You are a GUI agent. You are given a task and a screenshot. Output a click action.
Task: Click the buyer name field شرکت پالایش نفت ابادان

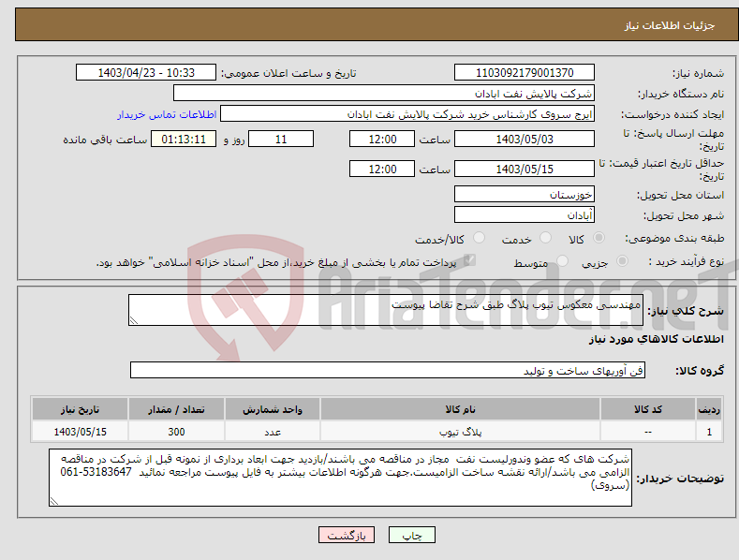[384, 94]
